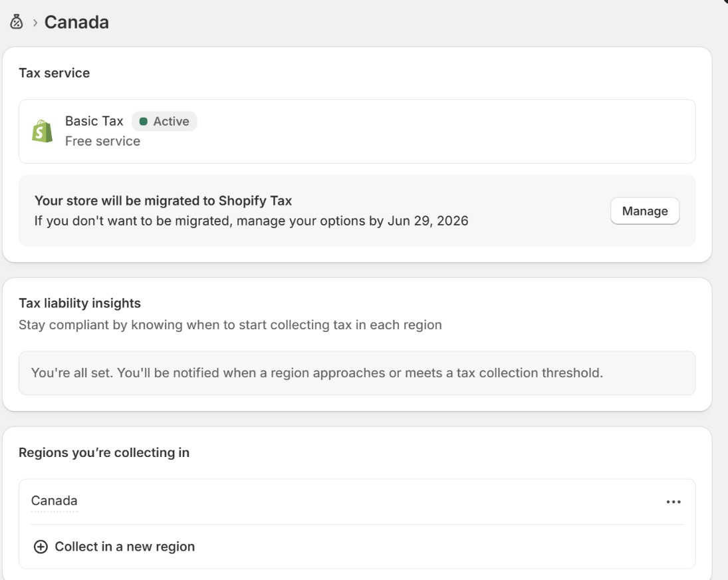
Task: Open the three-dot menu for Canada region
Action: (x=673, y=502)
